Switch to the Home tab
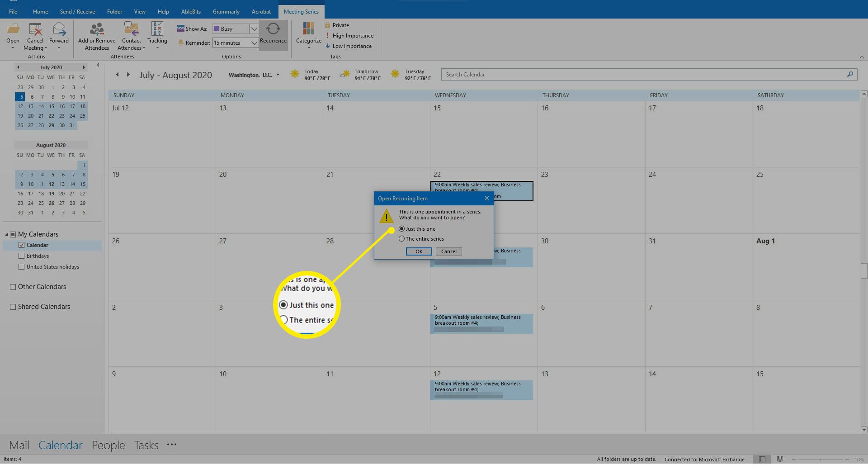This screenshot has width=868, height=474. click(40, 12)
